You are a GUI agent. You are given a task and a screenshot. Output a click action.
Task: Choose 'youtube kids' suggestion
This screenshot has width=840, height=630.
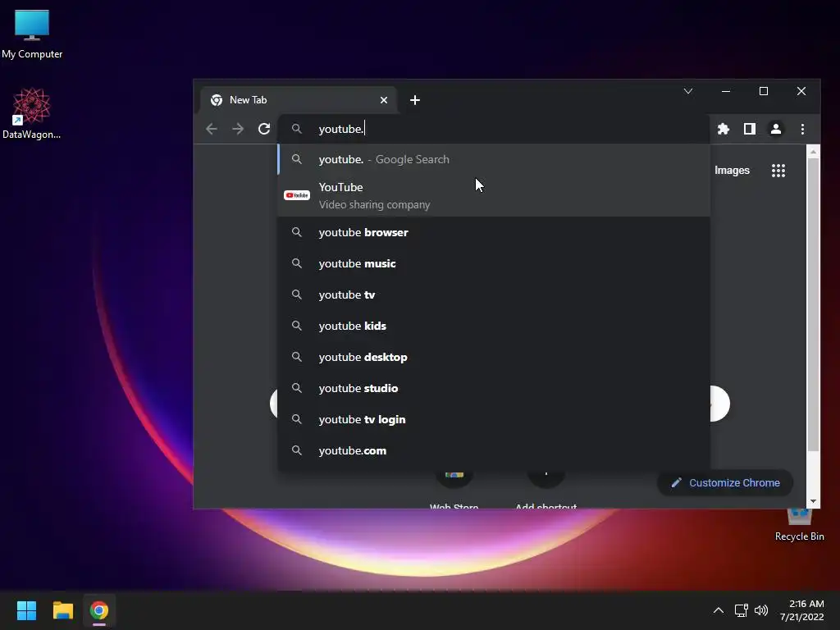pyautogui.click(x=494, y=326)
